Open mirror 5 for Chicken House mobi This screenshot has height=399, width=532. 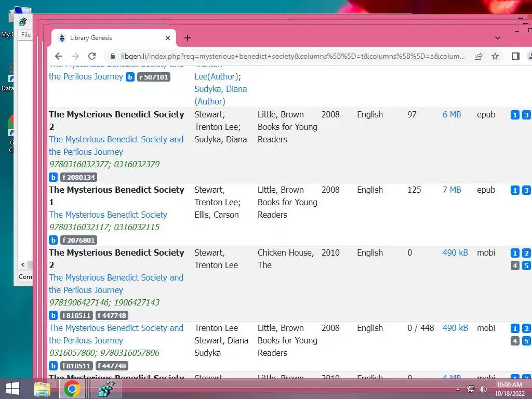526,265
